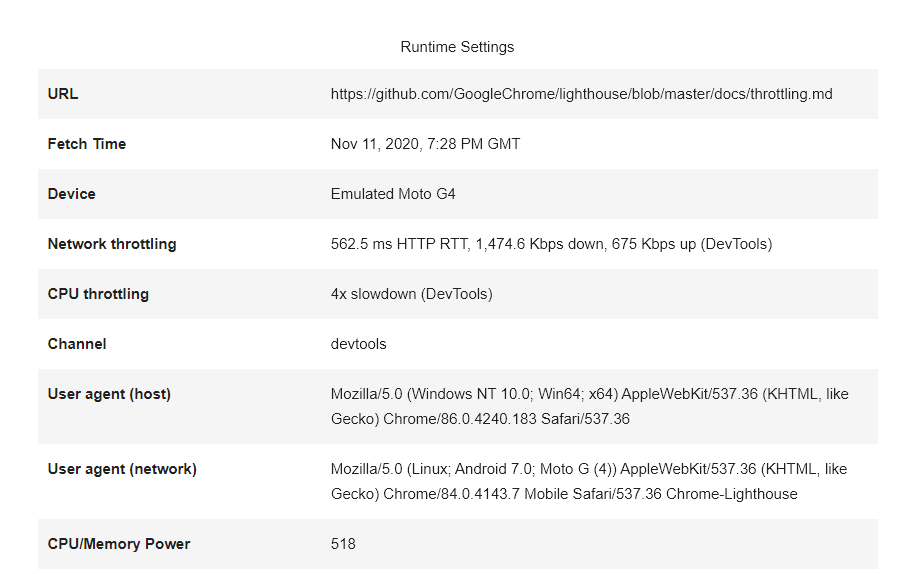Select the Network throttling label

(x=112, y=244)
